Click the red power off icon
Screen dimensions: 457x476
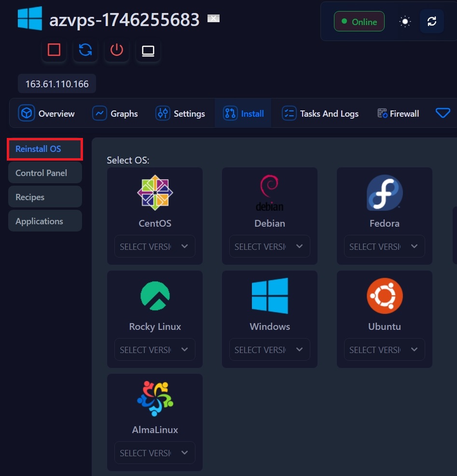click(117, 50)
